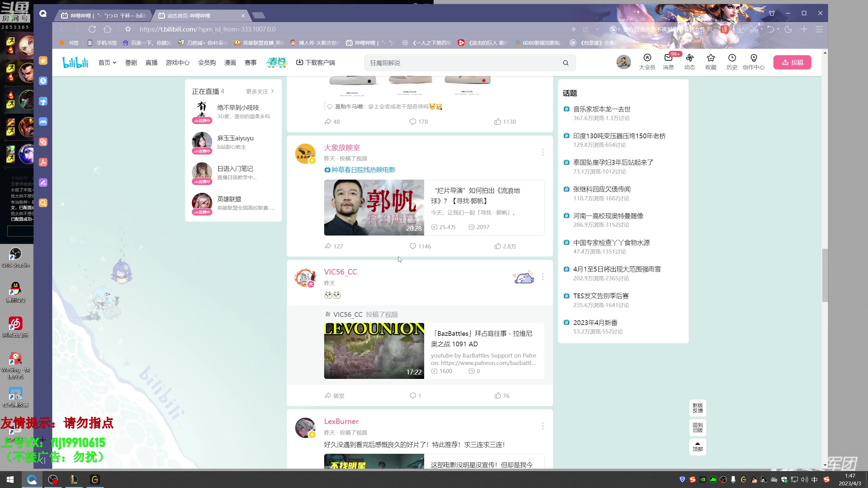This screenshot has width=868, height=488.
Task: Open 收藏 favorites star icon
Action: click(711, 62)
